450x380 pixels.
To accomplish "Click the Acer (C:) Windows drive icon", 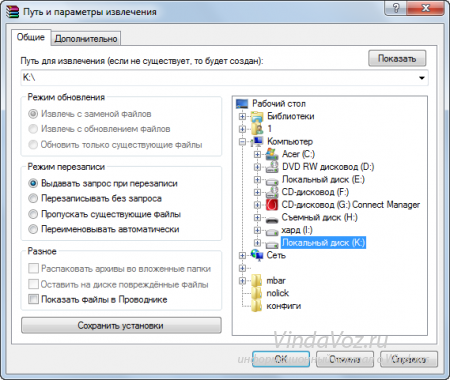I will tap(272, 154).
